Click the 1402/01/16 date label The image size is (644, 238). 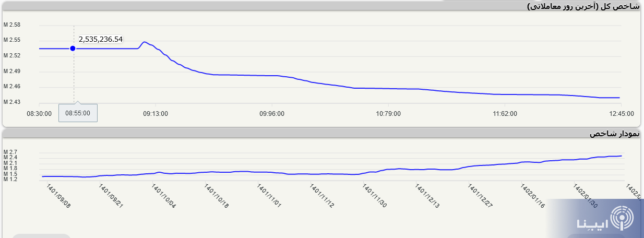tap(533, 195)
